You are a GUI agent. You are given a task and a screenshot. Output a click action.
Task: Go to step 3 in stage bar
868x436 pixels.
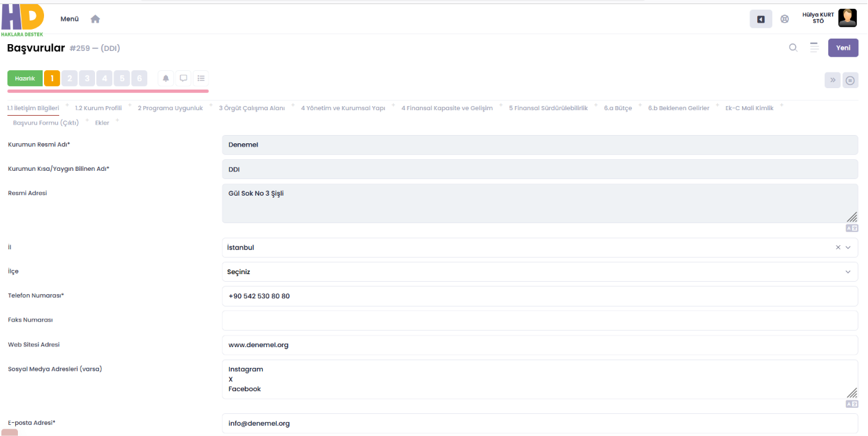[x=87, y=79]
